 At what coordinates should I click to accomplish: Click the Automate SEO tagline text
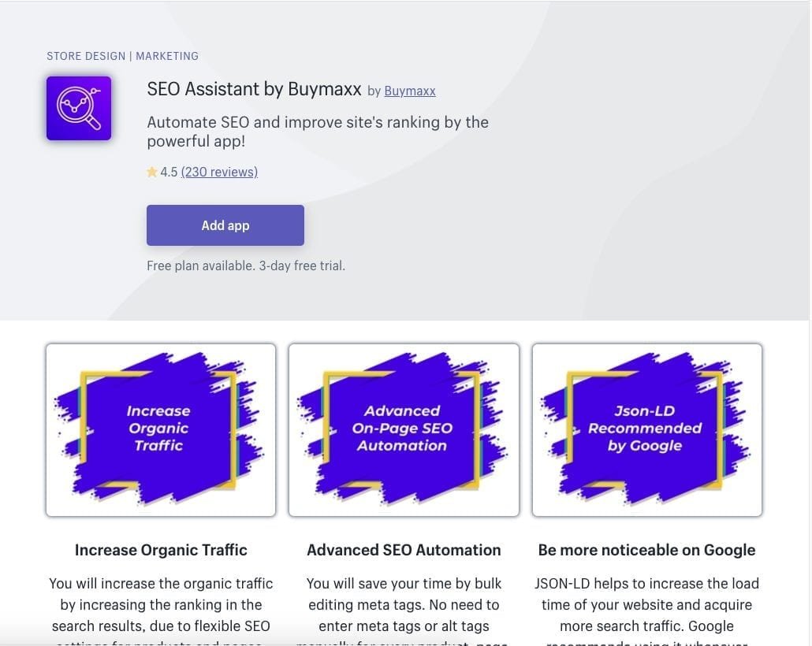(318, 132)
